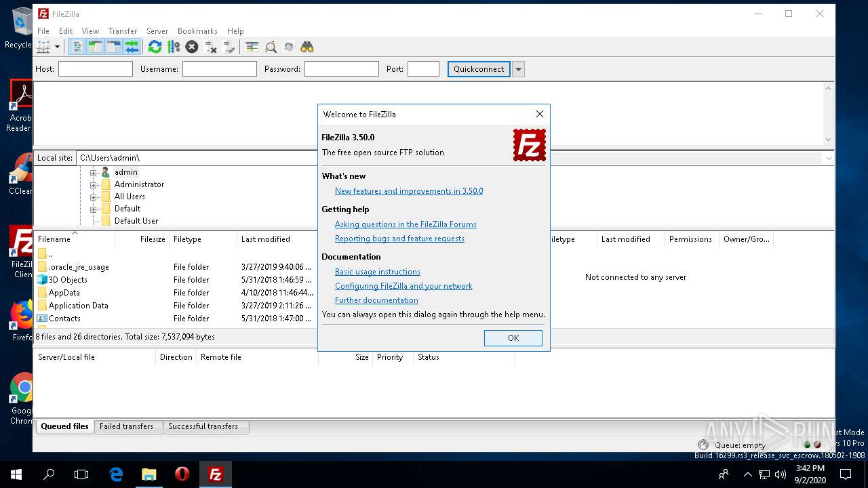Open the File menu
The image size is (868, 488).
click(43, 31)
